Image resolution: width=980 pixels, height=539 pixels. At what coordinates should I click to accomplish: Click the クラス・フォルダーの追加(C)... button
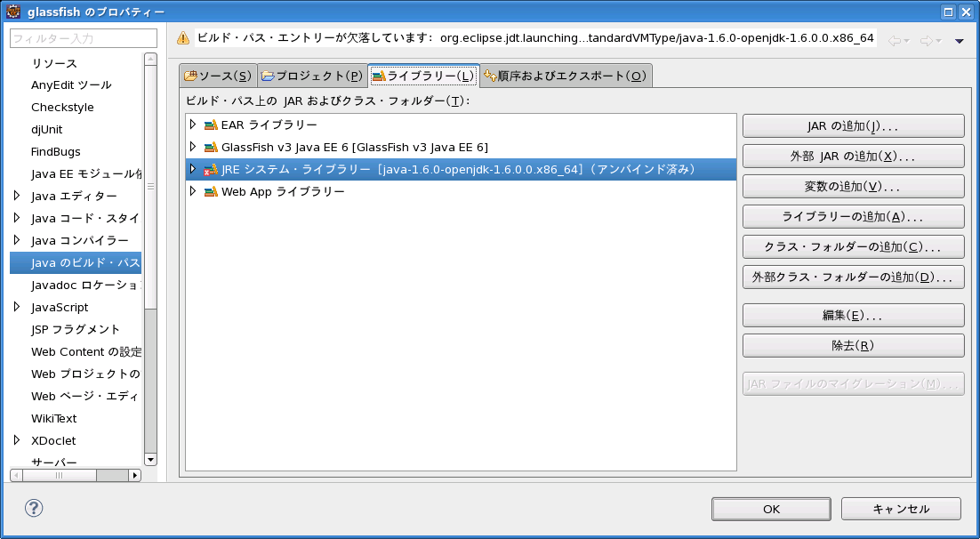tap(853, 247)
